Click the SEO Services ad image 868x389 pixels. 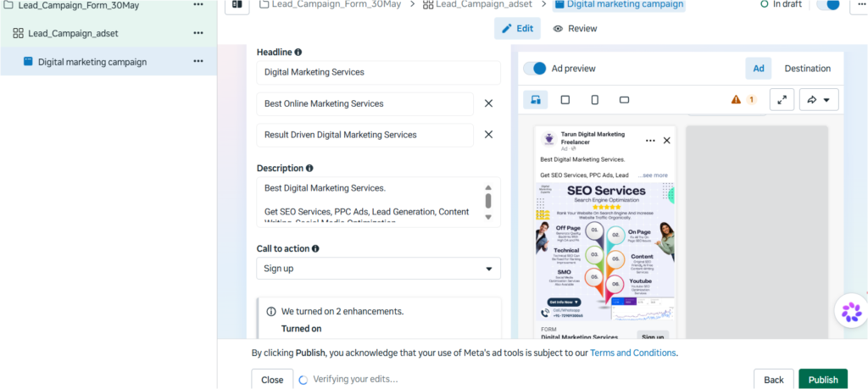605,252
